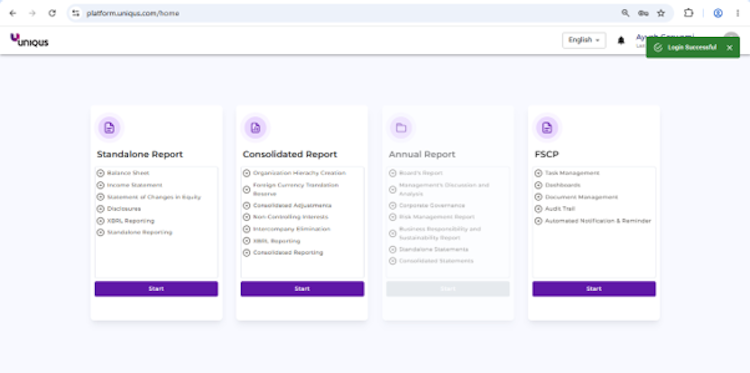
Task: Click the zoom magnifier icon in address bar
Action: pyautogui.click(x=625, y=13)
